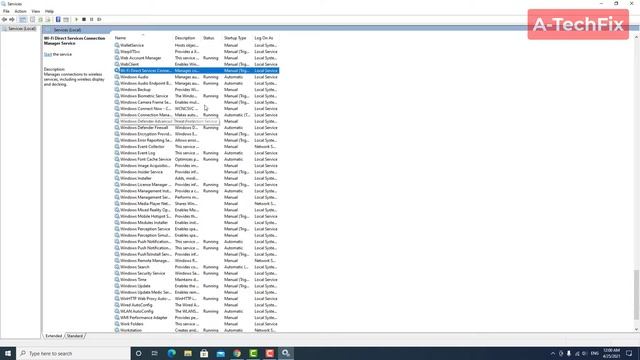Switch to the Standard tab

tap(75, 336)
